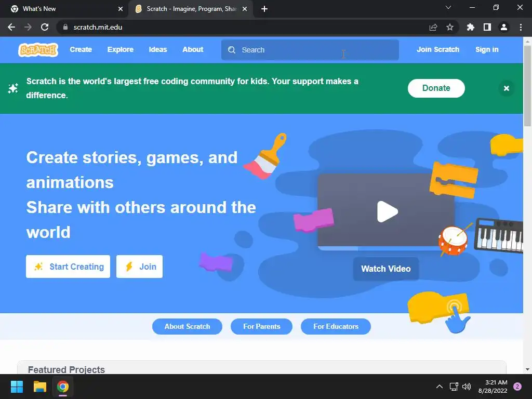Screen dimensions: 532x399
Task: Click the Join button with lightning bolt
Action: (139, 267)
